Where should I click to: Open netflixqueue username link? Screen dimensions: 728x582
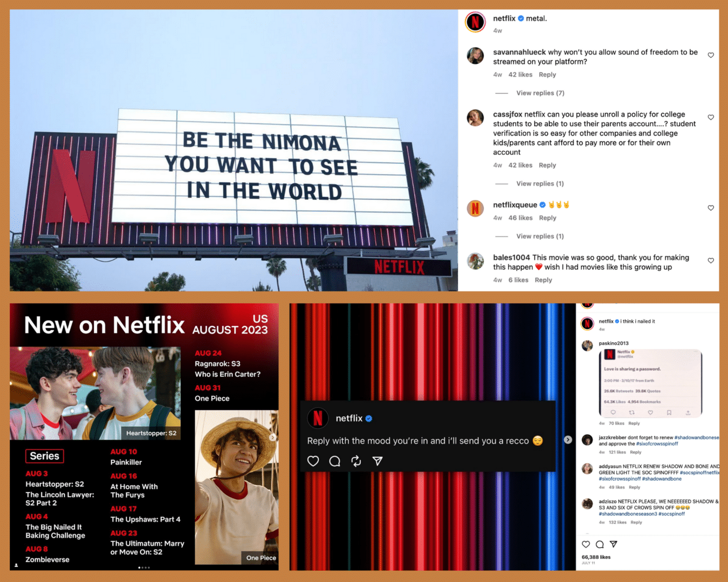[x=515, y=205]
